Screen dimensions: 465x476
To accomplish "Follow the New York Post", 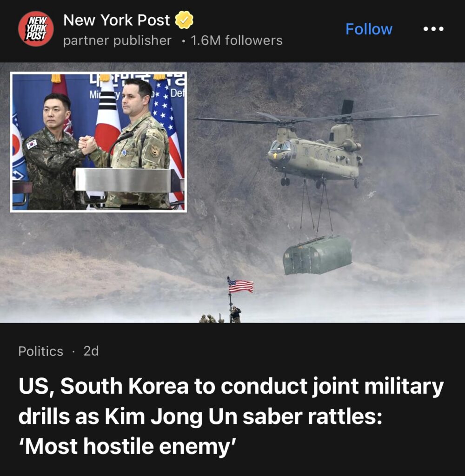I will [x=369, y=29].
